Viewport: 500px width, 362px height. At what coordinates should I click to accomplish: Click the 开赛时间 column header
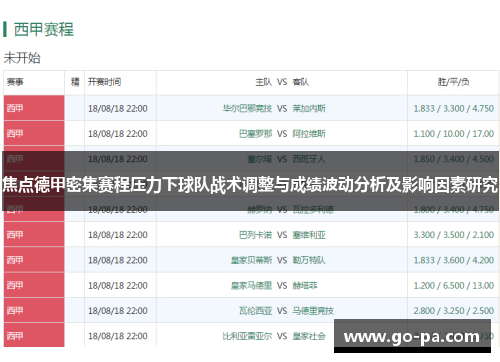pos(104,82)
